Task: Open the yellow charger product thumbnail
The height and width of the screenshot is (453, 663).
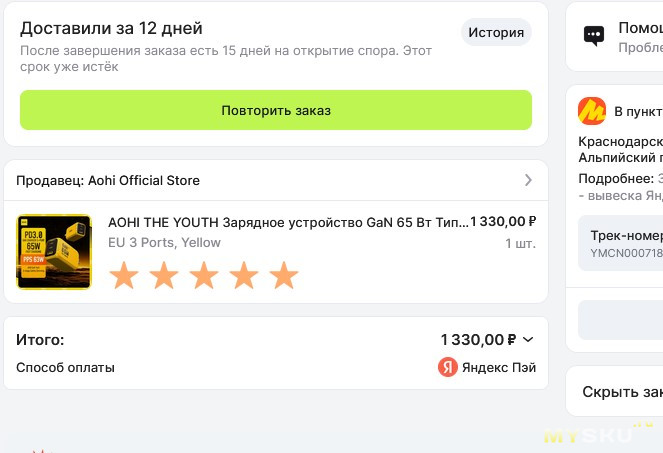Action: click(x=54, y=252)
